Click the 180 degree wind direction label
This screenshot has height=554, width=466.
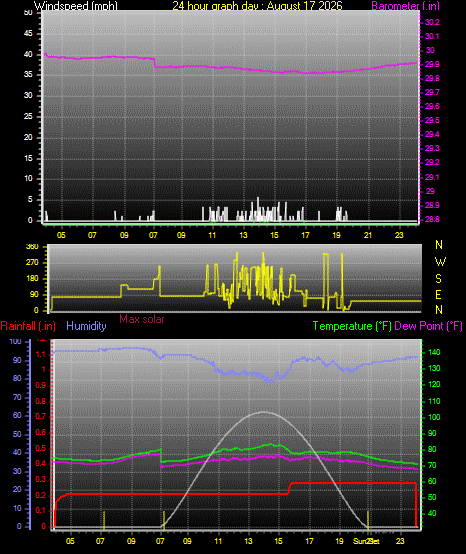(32, 278)
